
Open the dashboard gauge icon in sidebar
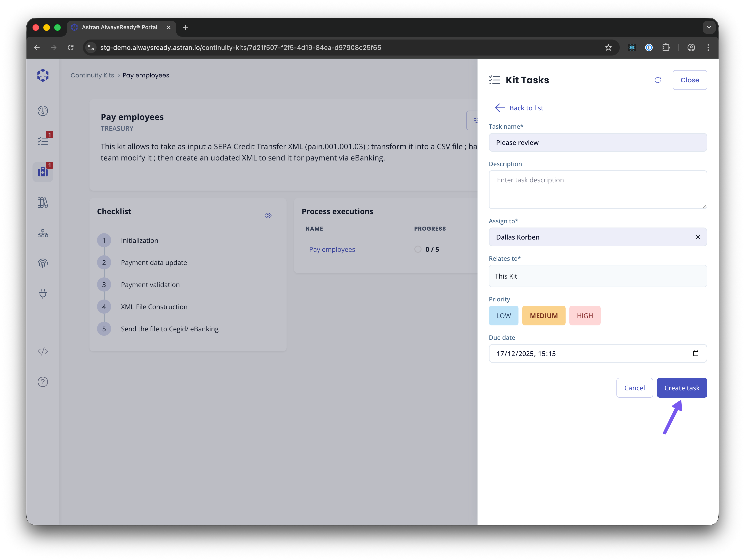pos(43,111)
